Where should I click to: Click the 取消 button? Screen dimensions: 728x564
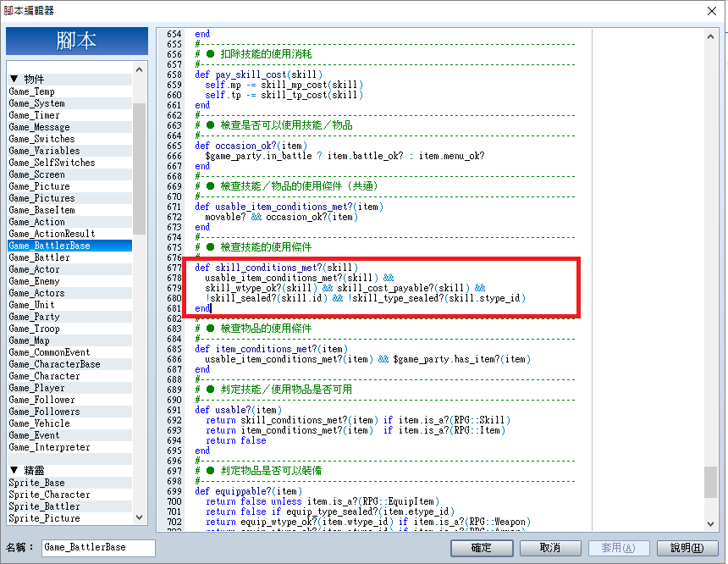coord(550,548)
